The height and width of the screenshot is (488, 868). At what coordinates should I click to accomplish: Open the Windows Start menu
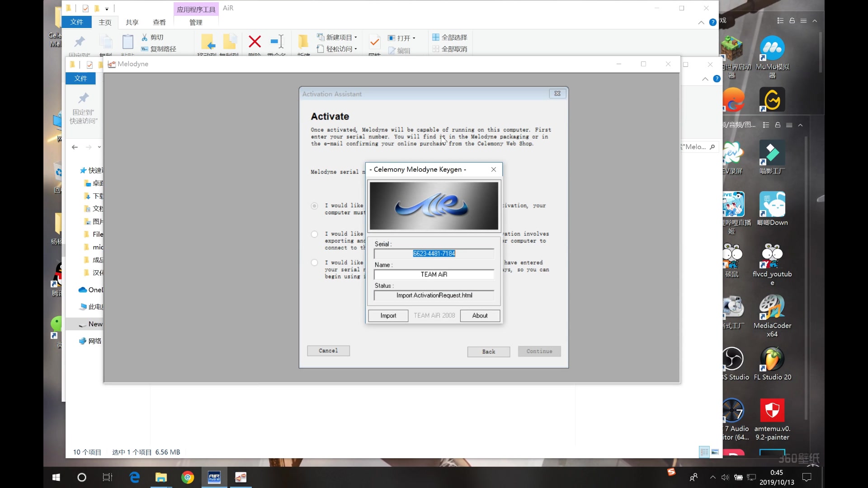[56, 477]
